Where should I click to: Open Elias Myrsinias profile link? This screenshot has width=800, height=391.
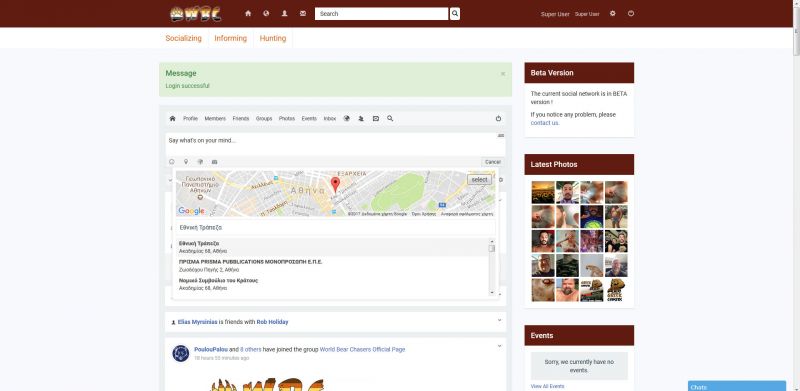(197, 322)
